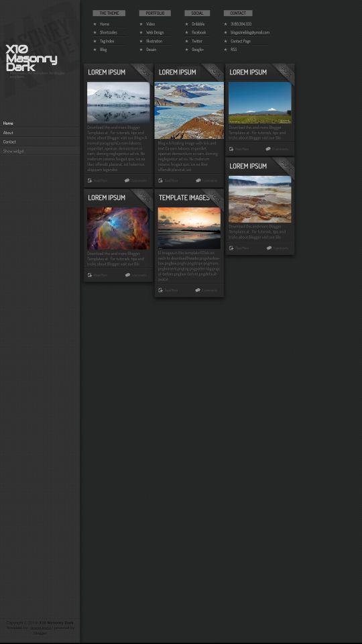Click the corner ribbon on the Template Images post
Screen dimensions: 362x644
pyautogui.click(x=215, y=198)
